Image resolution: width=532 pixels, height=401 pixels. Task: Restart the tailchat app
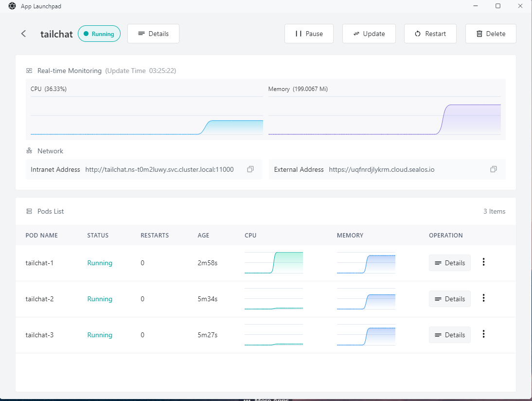click(x=430, y=34)
